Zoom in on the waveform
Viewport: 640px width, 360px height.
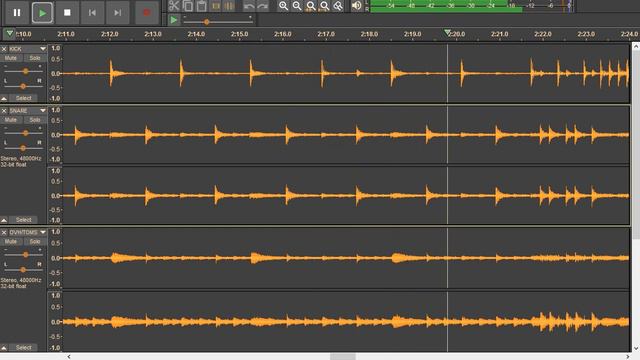[x=283, y=6]
